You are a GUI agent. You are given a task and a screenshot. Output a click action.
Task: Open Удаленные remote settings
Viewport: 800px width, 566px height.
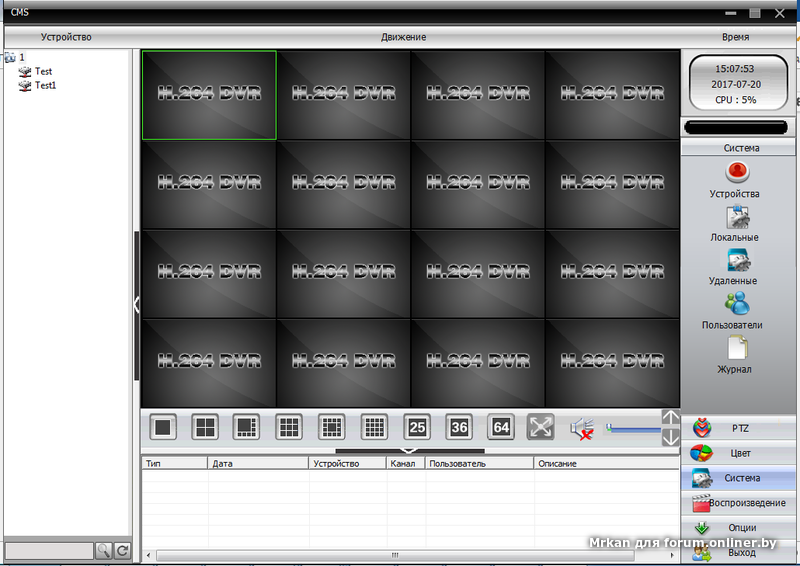(736, 267)
